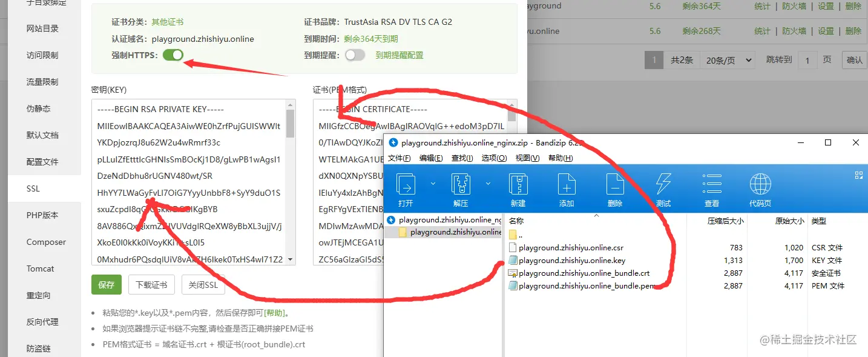
Task: Click the green 保存 button
Action: coord(107,285)
